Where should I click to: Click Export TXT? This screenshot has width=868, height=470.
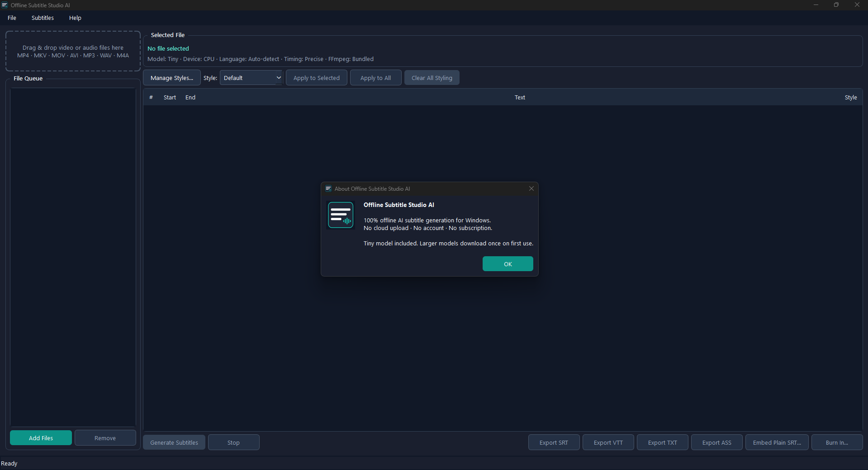[x=662, y=442]
